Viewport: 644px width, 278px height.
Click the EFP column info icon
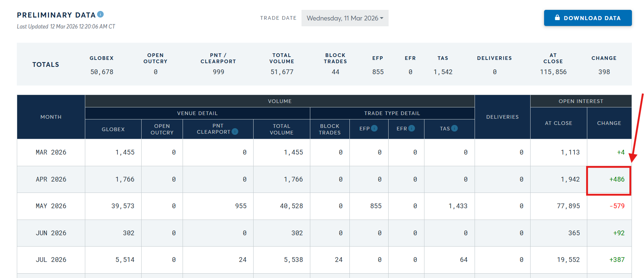tap(374, 128)
